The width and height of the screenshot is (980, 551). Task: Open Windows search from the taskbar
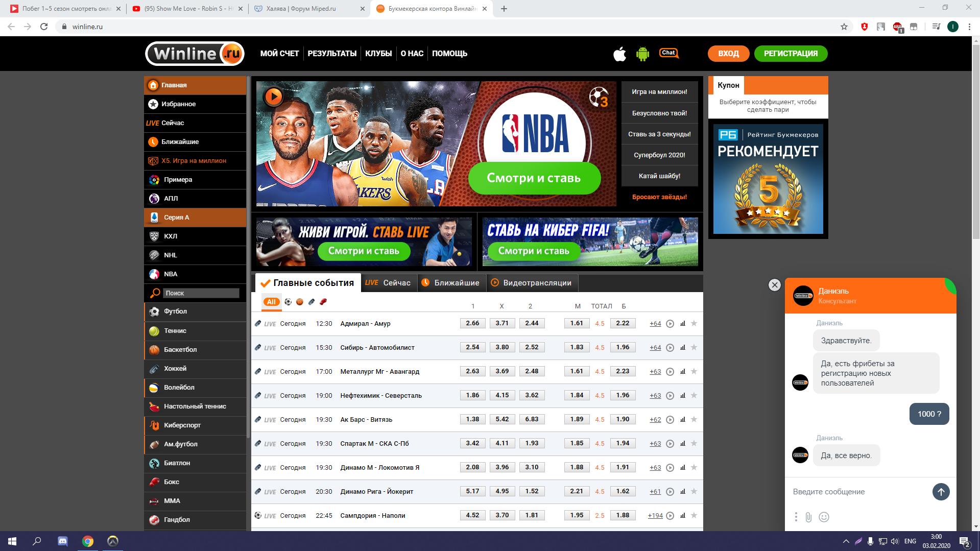pos(37,541)
